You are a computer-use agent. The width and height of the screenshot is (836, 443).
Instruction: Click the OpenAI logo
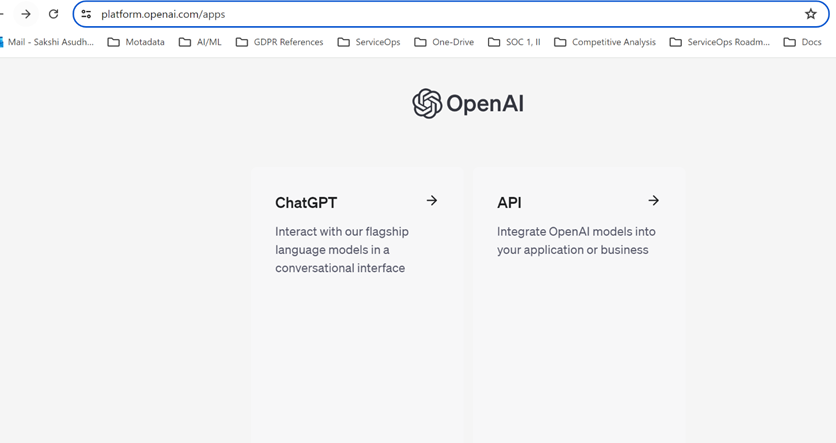click(x=468, y=104)
